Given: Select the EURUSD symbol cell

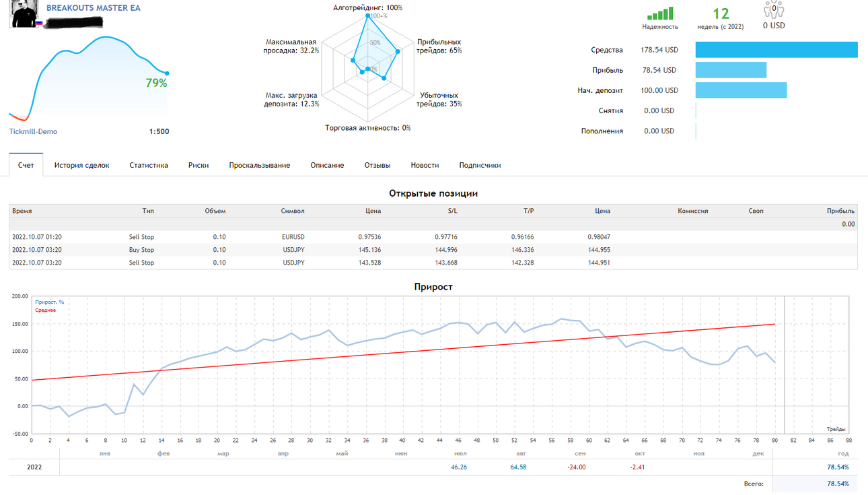Looking at the screenshot, I should (293, 237).
